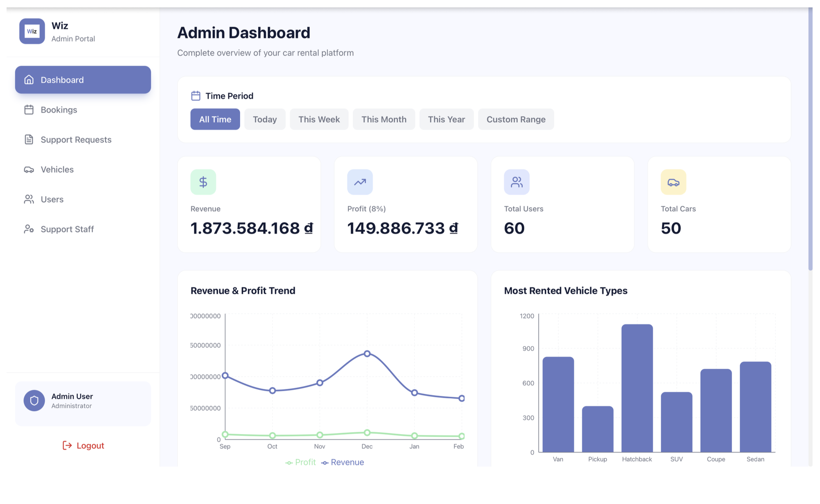Viewport: 820px width, 504px height.
Task: Click the Nov point on the Profit line
Action: [320, 435]
